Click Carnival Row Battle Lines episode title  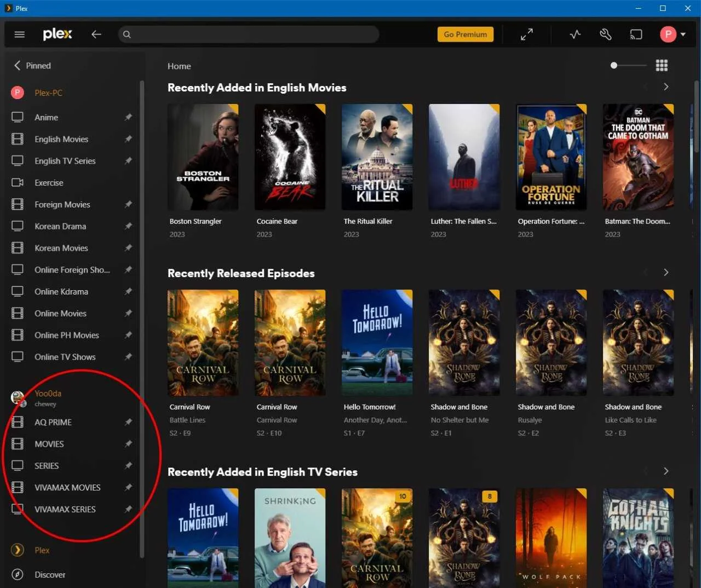point(187,420)
